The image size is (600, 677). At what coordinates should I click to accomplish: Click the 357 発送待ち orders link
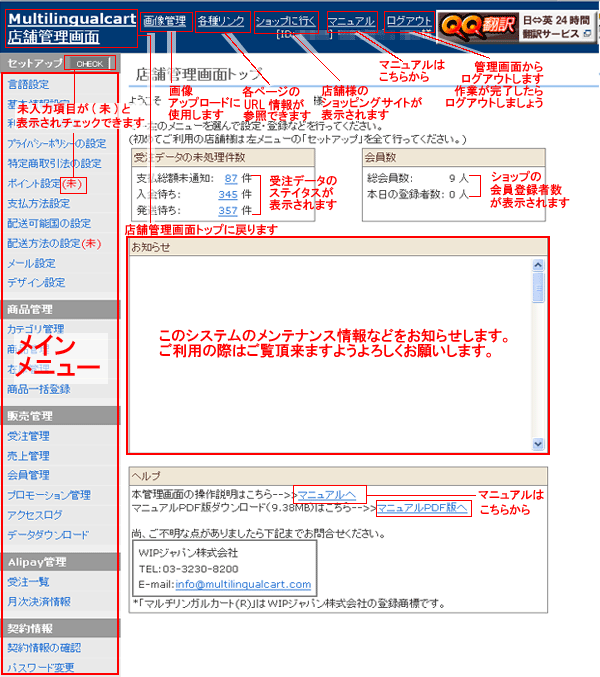[228, 210]
